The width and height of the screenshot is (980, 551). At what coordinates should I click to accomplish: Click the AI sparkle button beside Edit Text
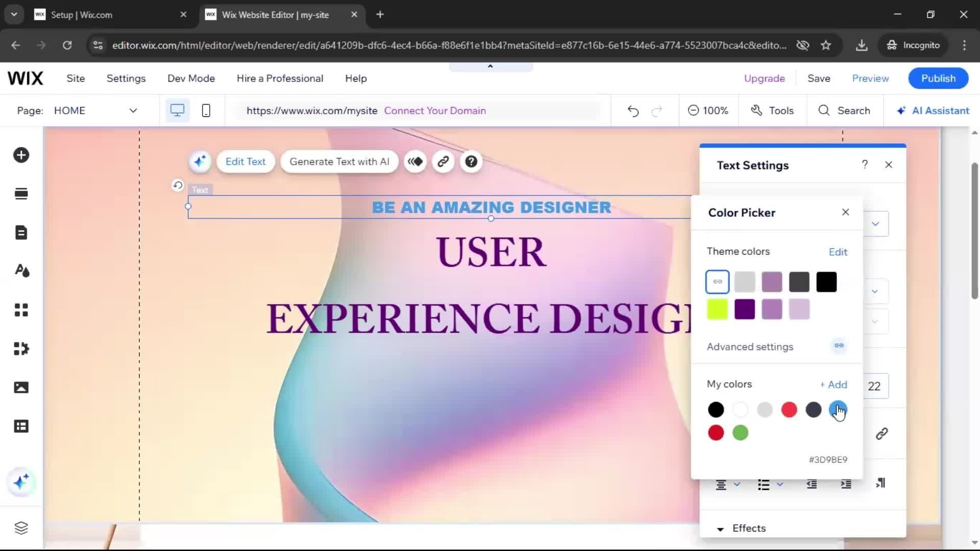tap(200, 162)
